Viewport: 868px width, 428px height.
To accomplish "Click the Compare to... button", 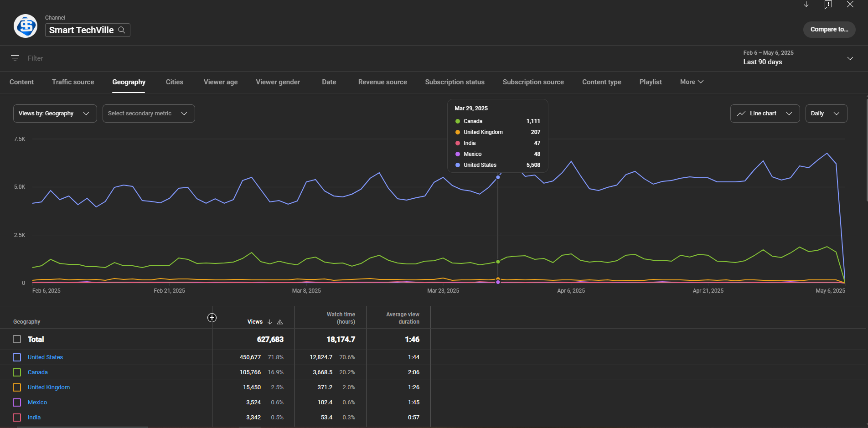I will (829, 29).
